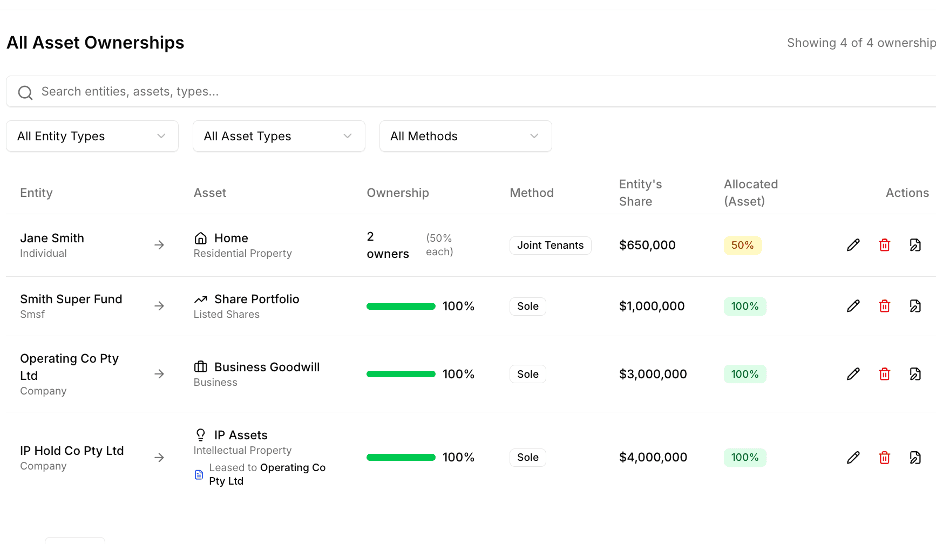This screenshot has width=936, height=544.
Task: Click the Business Goodwill briefcase icon
Action: click(x=201, y=367)
